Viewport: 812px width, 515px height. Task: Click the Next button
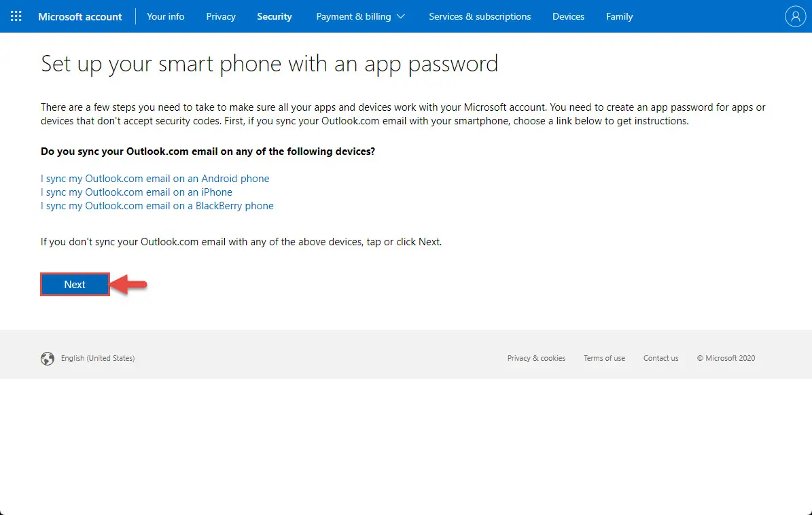[75, 284]
